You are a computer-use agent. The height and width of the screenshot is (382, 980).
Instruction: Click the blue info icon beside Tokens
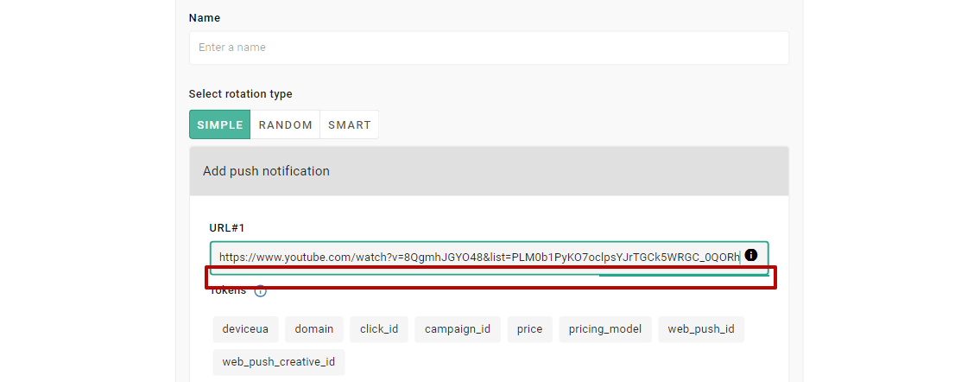pos(260,291)
